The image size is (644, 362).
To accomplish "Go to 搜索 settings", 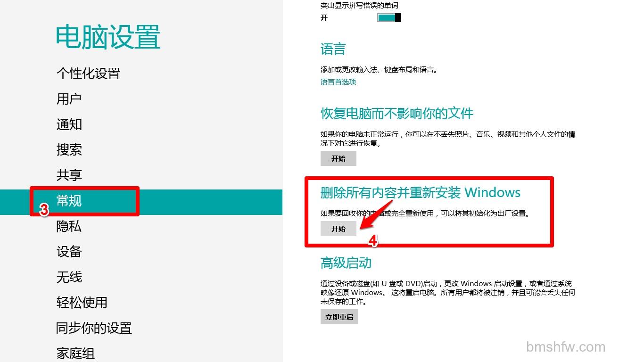I will (69, 150).
